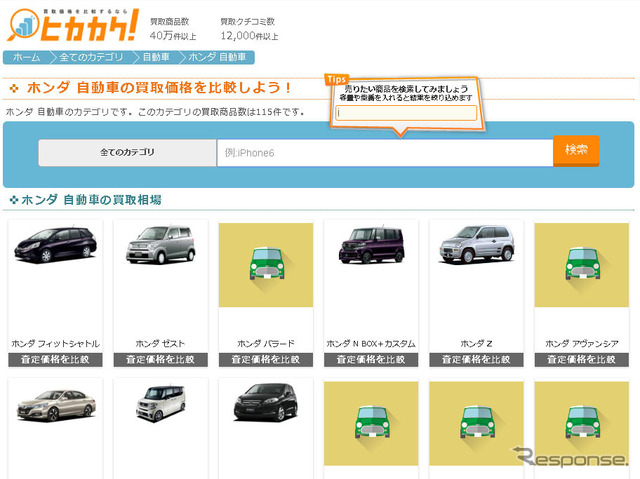Click the 買取商品数 40万件以上 text
This screenshot has height=479, width=640.
tap(173, 29)
